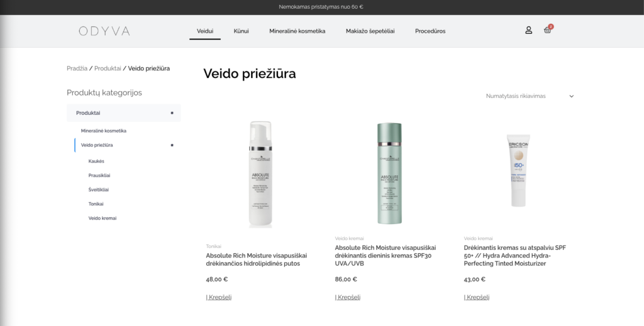Viewport: 644px width, 326px height.
Task: Open the Numatytasis rikiavimas sorting dropdown
Action: pyautogui.click(x=530, y=96)
